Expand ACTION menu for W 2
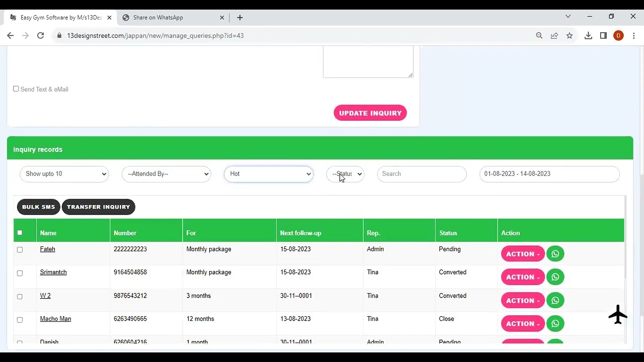The width and height of the screenshot is (644, 362). 523,301
